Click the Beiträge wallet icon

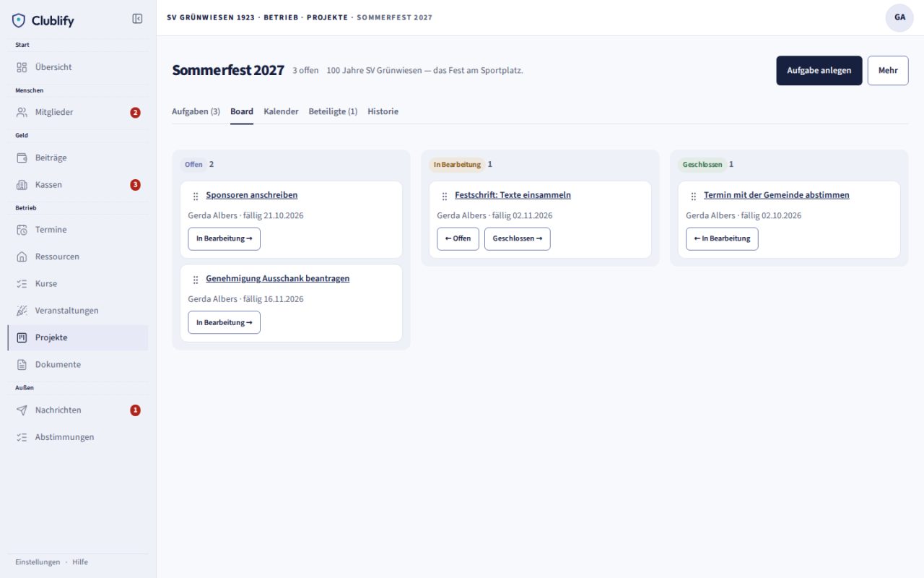22,158
